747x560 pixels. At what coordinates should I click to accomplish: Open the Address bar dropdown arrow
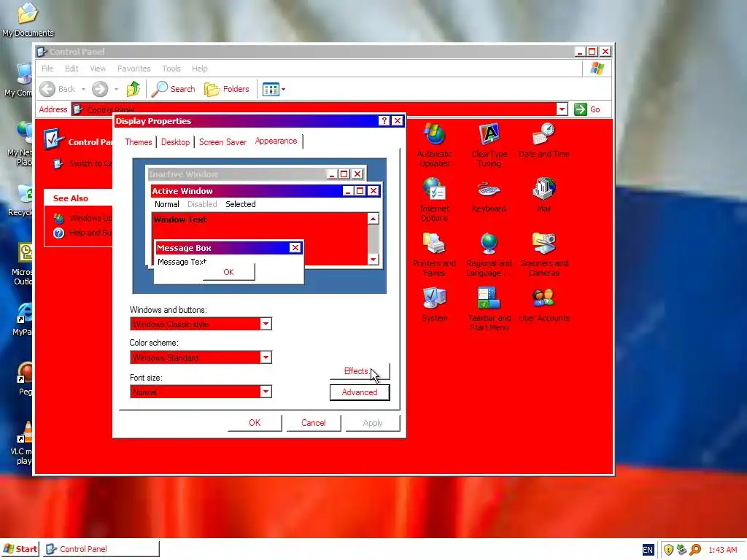pyautogui.click(x=562, y=109)
